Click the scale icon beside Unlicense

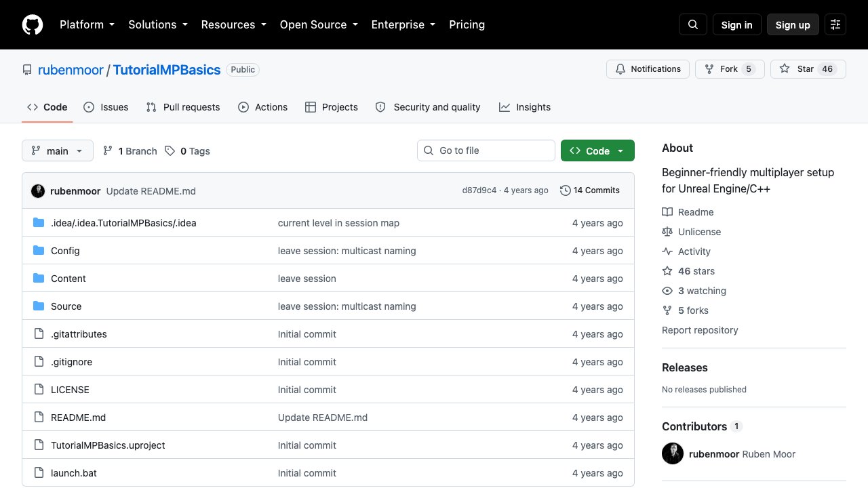[x=667, y=232]
